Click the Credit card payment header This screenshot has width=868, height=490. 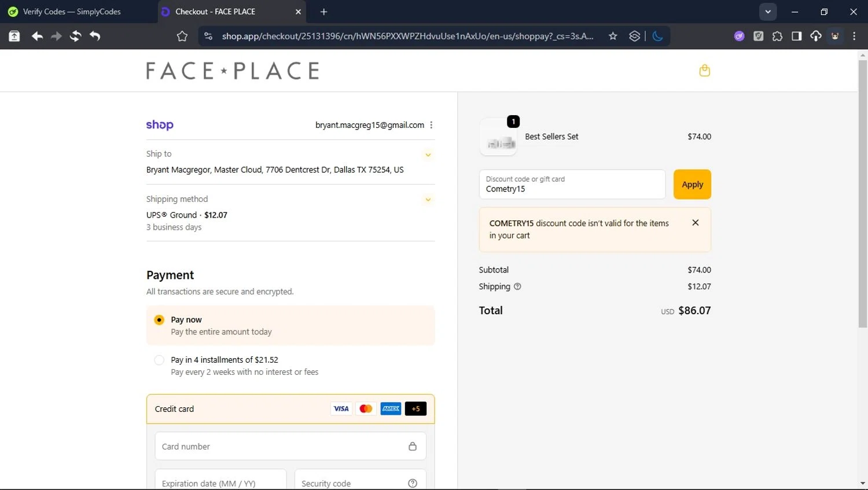point(290,409)
